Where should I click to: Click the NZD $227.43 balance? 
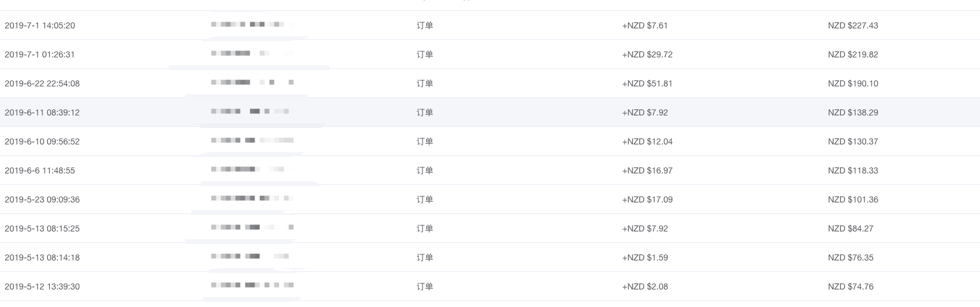(x=852, y=25)
